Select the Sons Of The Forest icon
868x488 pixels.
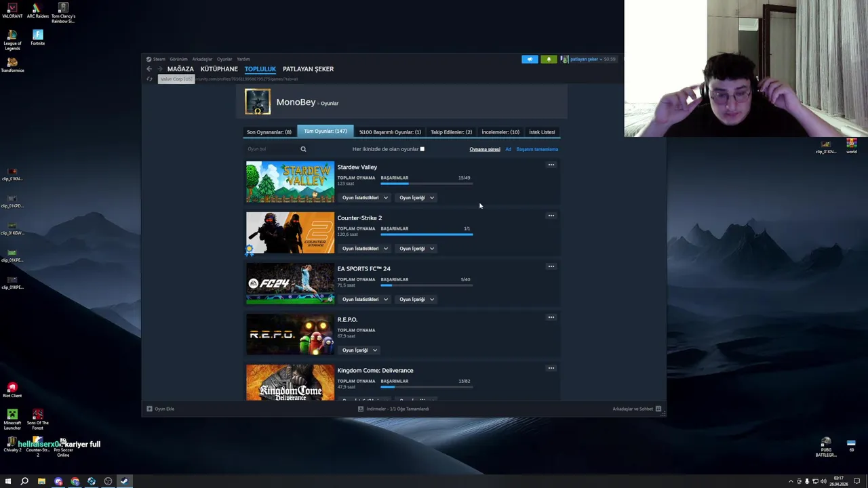coord(37,419)
